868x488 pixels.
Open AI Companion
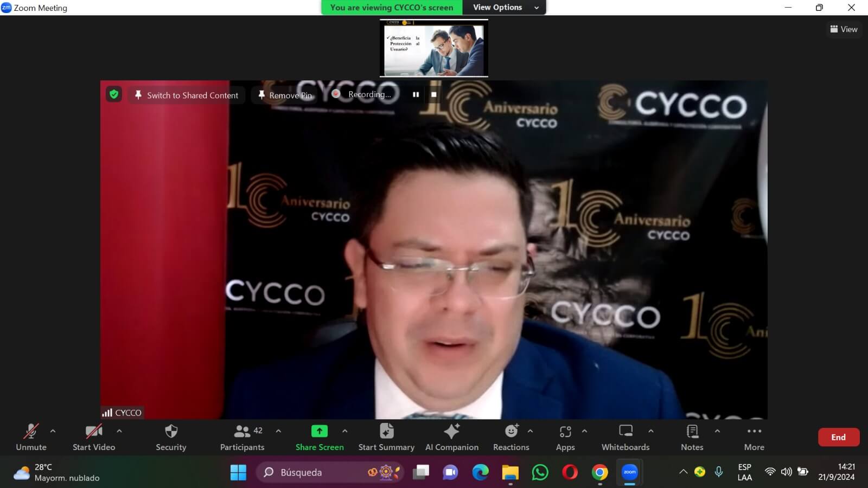[x=451, y=432]
